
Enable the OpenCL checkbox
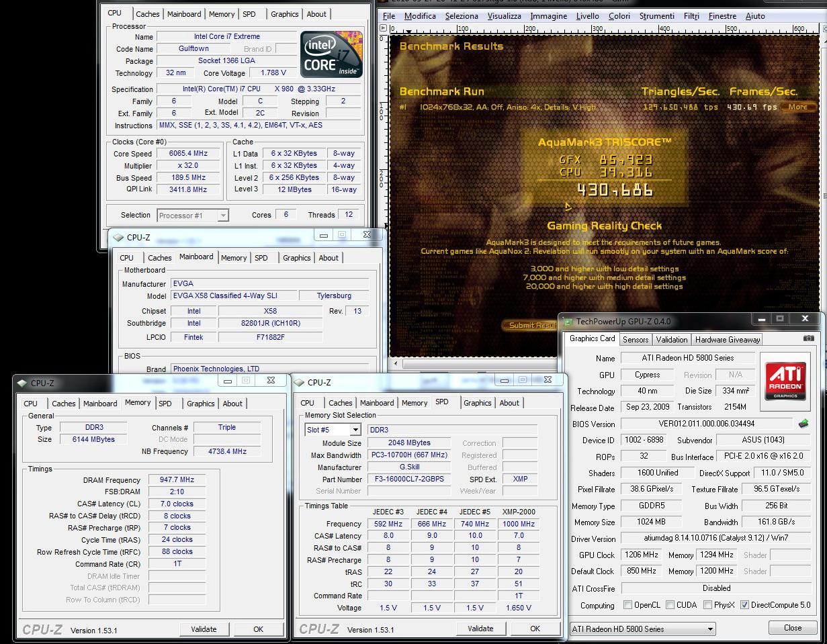(x=627, y=605)
